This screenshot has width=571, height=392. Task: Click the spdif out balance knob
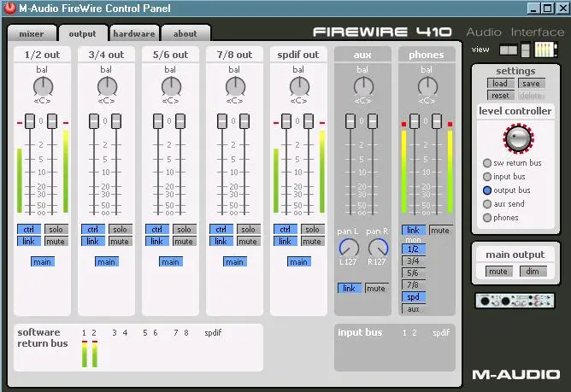click(299, 87)
